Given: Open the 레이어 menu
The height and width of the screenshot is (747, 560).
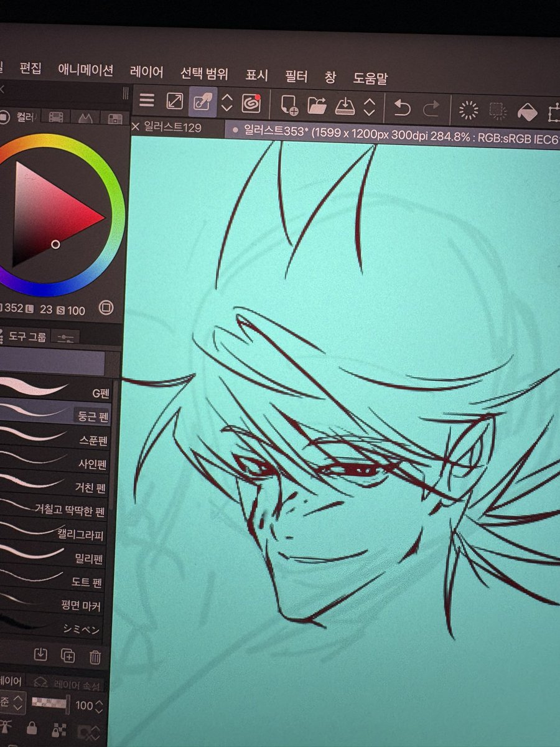Looking at the screenshot, I should pyautogui.click(x=147, y=72).
